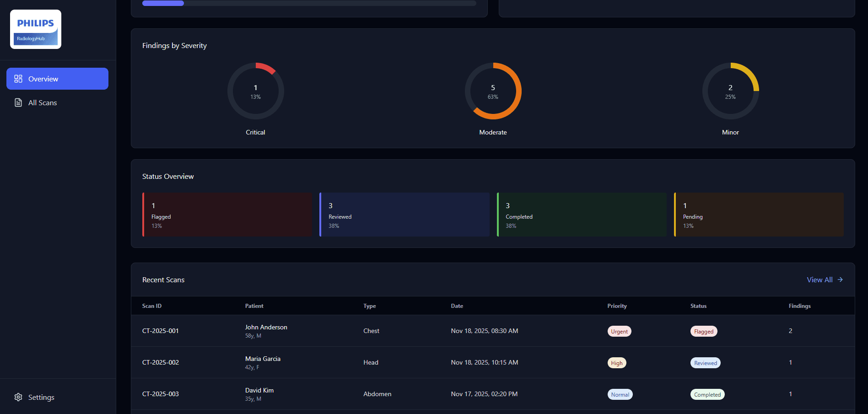Click date Nov 18, 2025, 10:15 AM
Screen dimensions: 868x414
tap(485, 362)
